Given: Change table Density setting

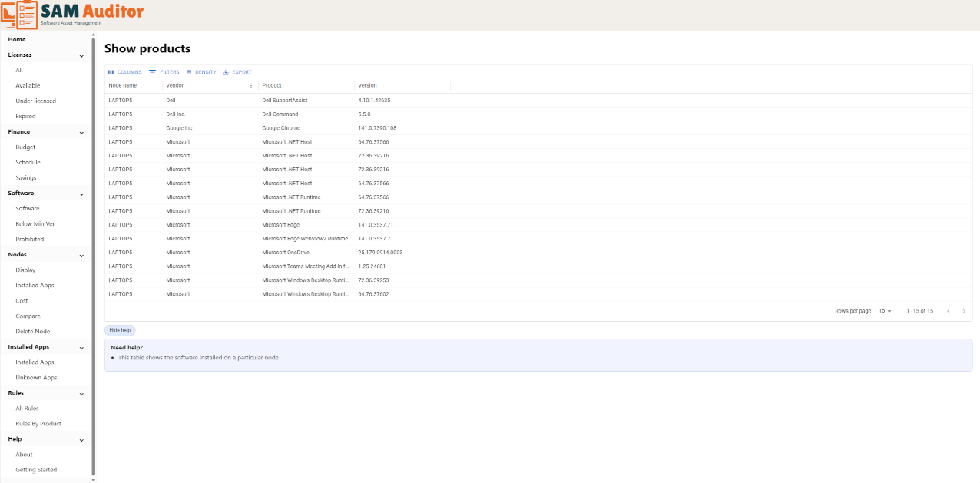Looking at the screenshot, I should click(201, 72).
